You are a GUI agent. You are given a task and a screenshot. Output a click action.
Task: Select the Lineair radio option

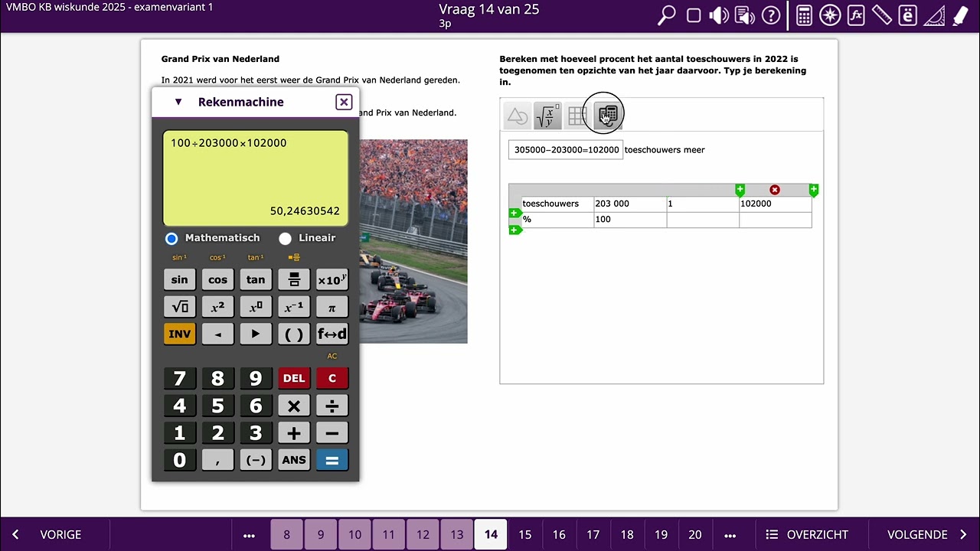coord(285,238)
